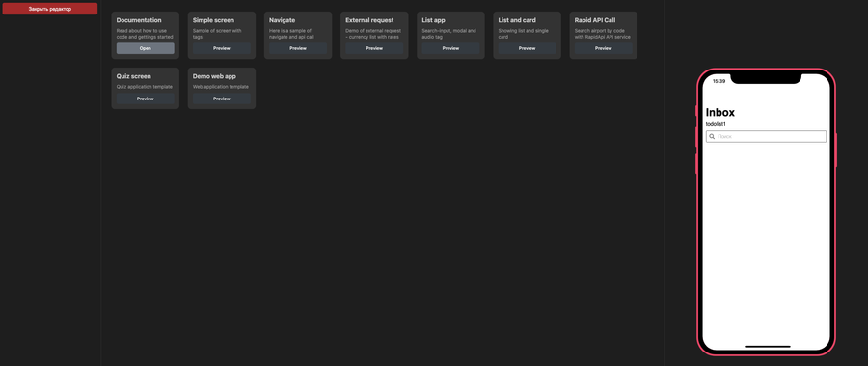Click the phone status bar time
The image size is (868, 366).
click(x=719, y=81)
